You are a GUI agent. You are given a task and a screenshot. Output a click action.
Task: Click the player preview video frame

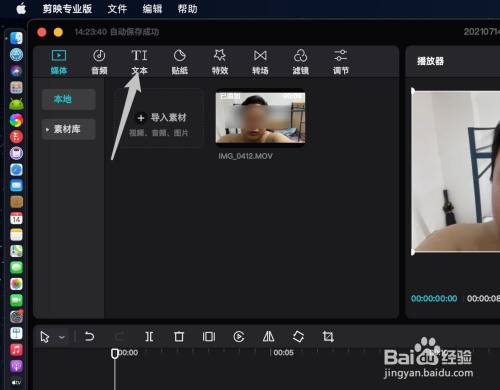click(456, 171)
